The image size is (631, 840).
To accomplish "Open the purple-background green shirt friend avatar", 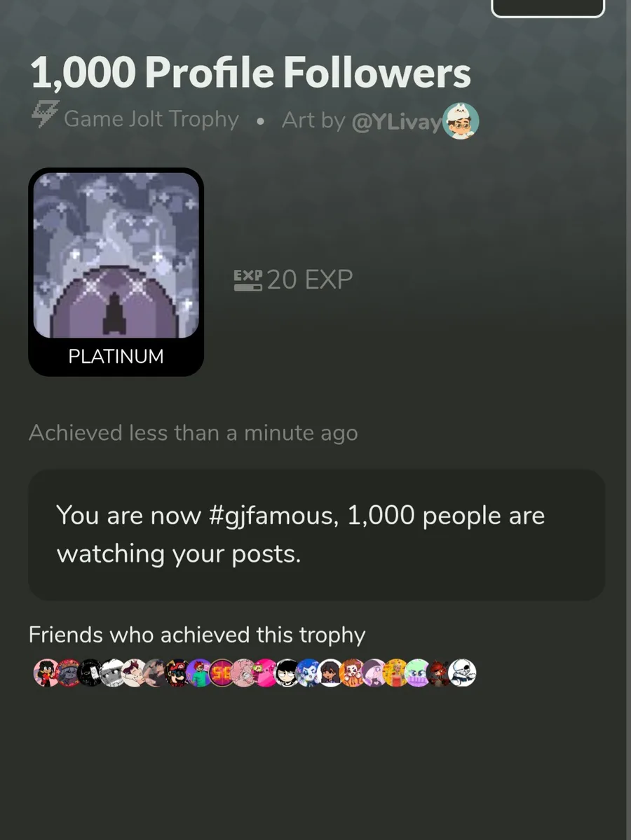I will 199,673.
